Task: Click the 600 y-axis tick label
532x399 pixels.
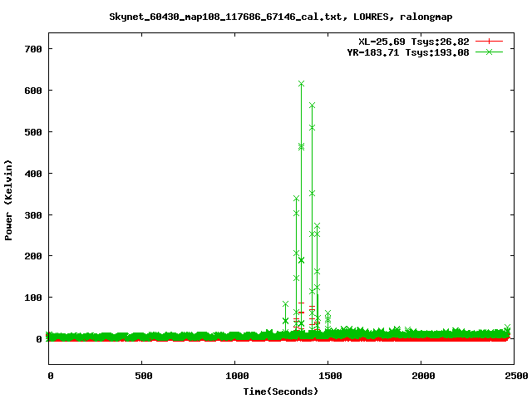Action: [x=33, y=91]
